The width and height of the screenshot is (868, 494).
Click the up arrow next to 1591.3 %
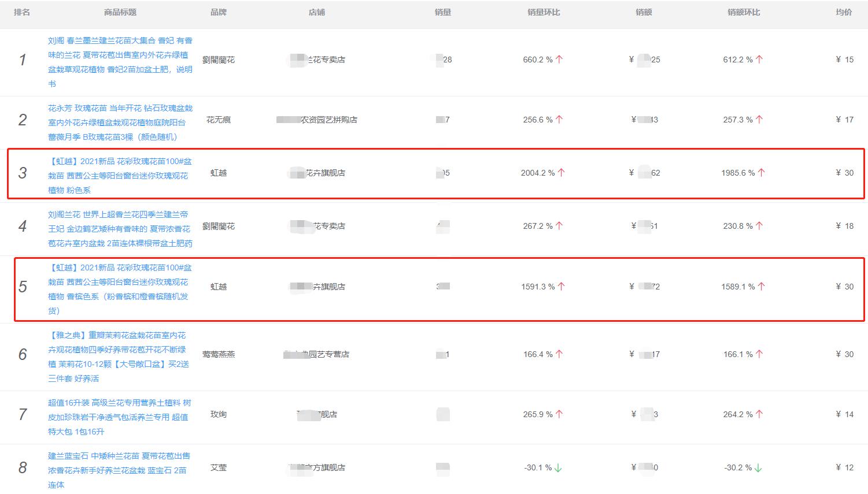[x=562, y=287]
